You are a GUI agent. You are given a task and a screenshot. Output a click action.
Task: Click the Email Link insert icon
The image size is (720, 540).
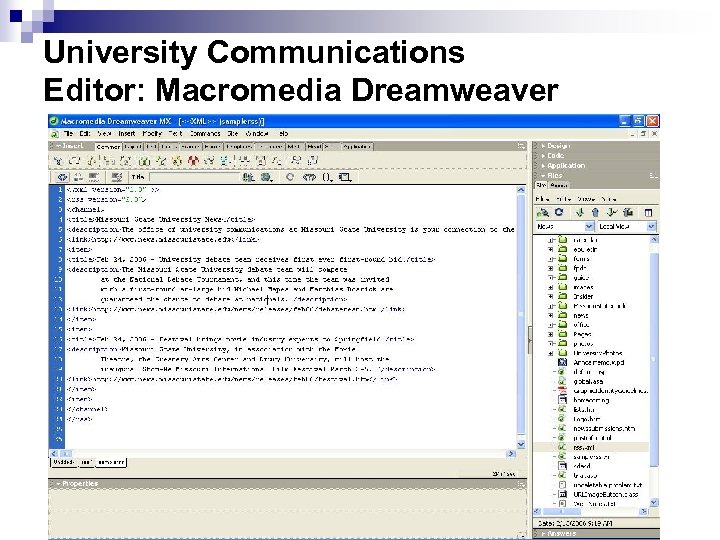pyautogui.click(x=74, y=161)
